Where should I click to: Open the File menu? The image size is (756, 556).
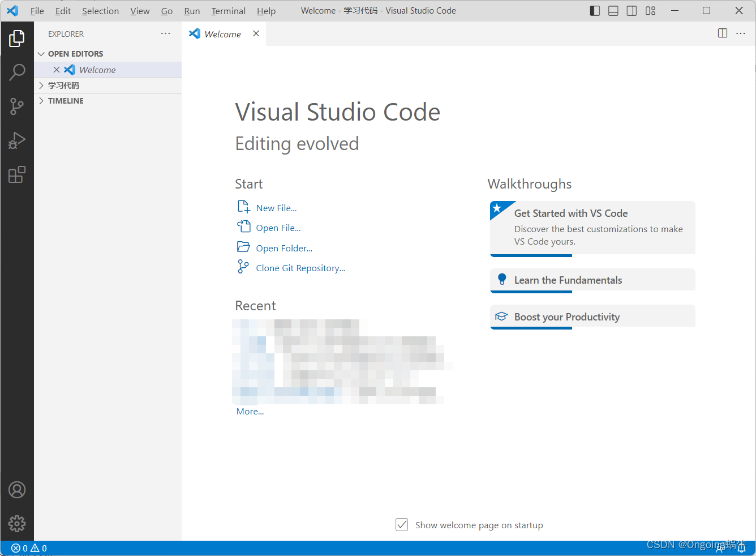pos(37,11)
